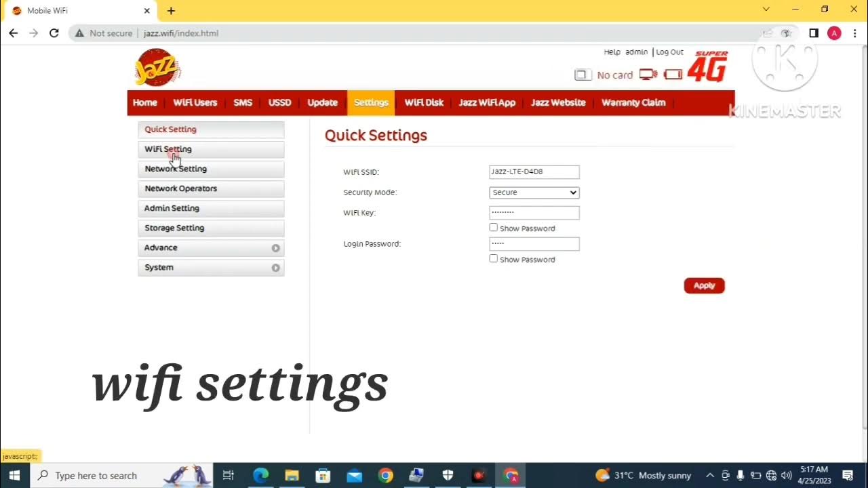868x488 pixels.
Task: Click the network globe tray icon
Action: coord(771,475)
